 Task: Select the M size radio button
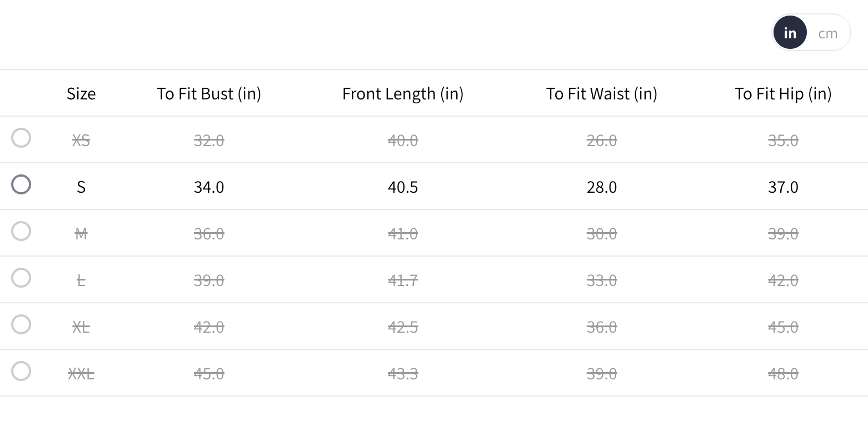click(x=21, y=231)
